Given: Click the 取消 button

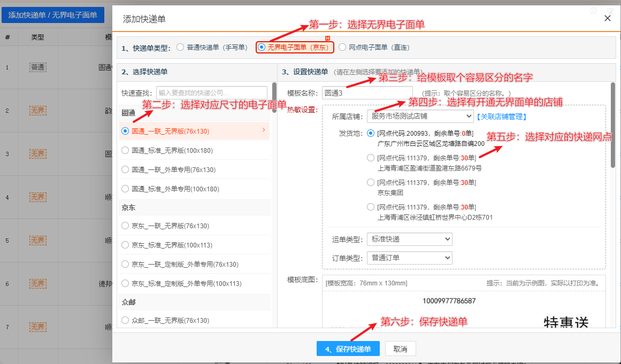Looking at the screenshot, I should click(400, 349).
